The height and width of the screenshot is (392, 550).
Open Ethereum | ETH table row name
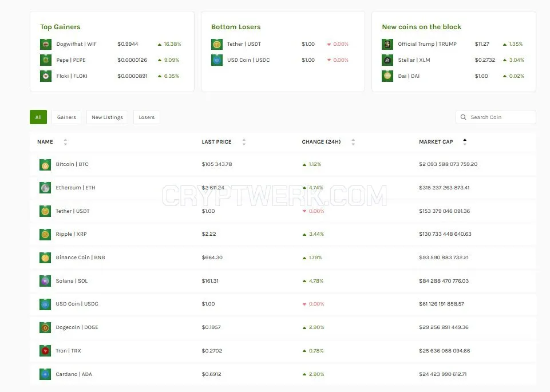point(76,188)
